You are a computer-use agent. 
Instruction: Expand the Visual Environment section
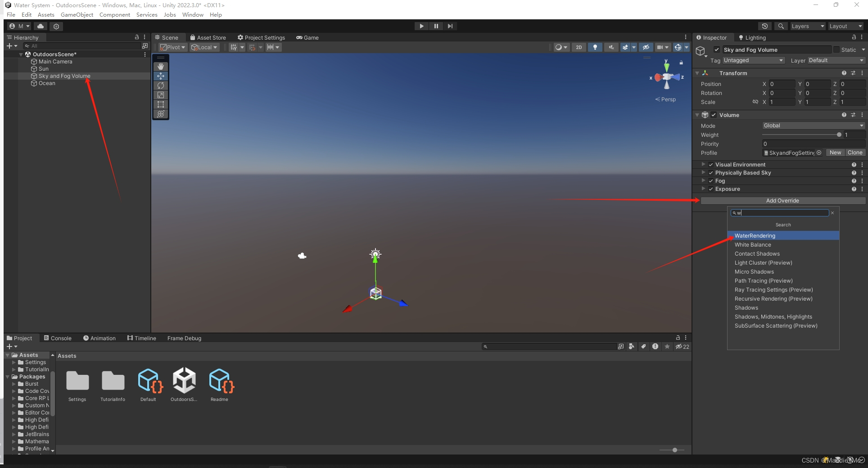click(x=703, y=165)
